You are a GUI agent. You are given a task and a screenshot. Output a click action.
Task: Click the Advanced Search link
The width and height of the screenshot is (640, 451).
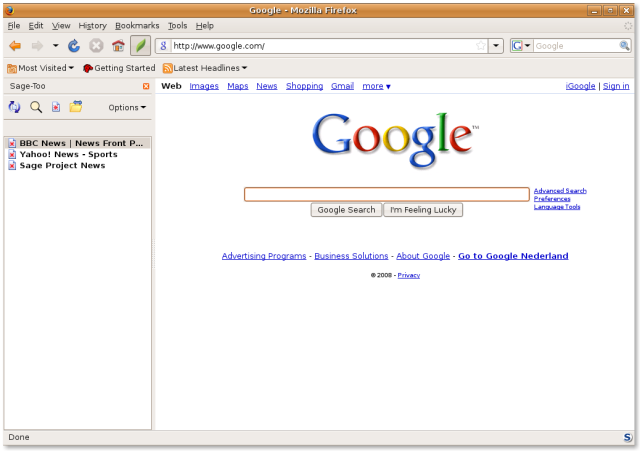tap(560, 190)
